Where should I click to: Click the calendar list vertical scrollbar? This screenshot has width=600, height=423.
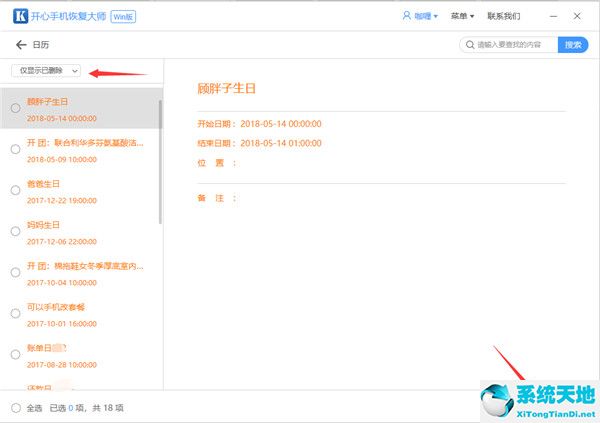160,160
